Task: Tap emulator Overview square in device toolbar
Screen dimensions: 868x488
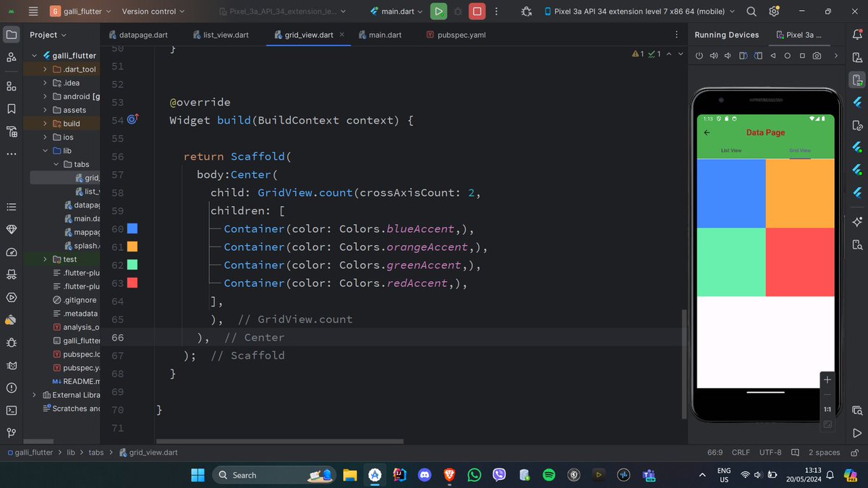Action: (x=802, y=56)
